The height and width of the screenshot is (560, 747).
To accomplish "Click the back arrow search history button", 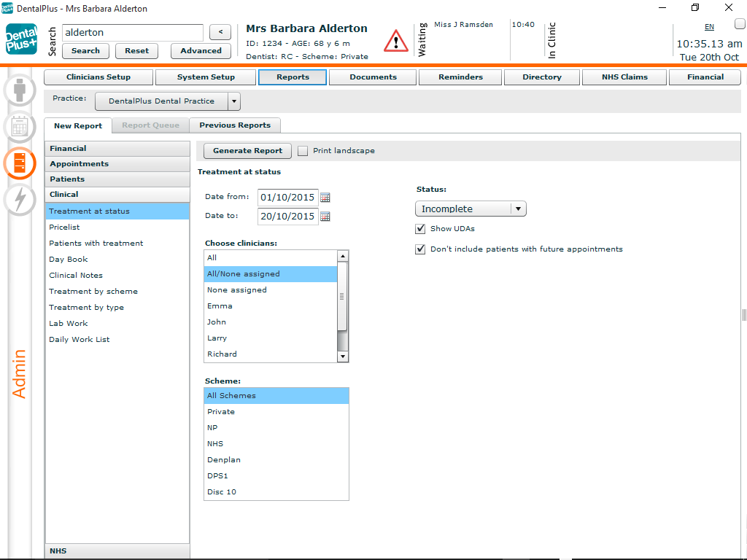I will [x=220, y=32].
